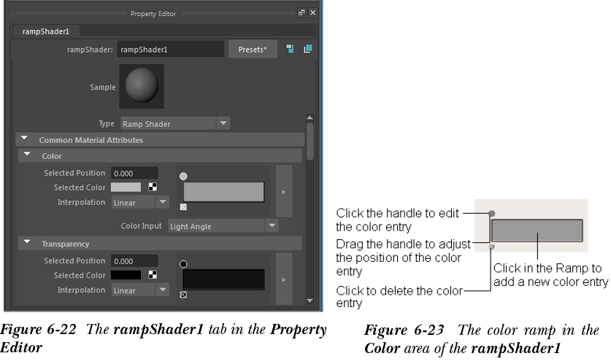This screenshot has height=364, width=611.
Task: Expand the Color ramp with the > button
Action: pos(284,191)
